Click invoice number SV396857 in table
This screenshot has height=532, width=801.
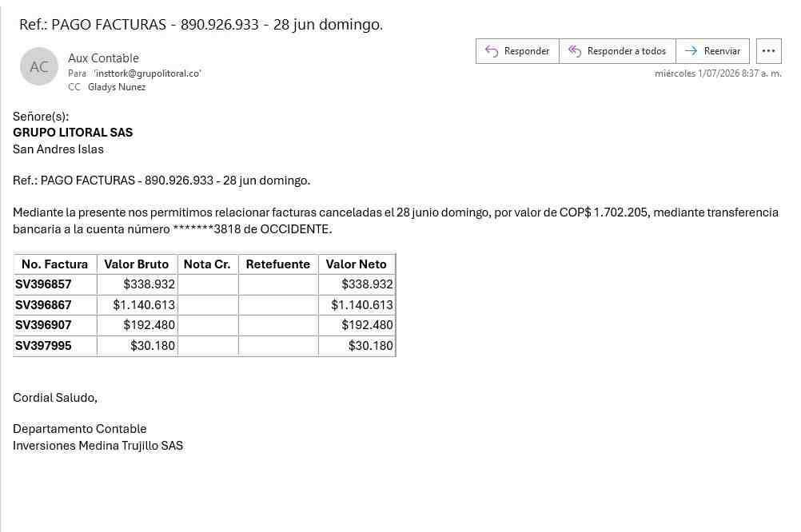(43, 284)
